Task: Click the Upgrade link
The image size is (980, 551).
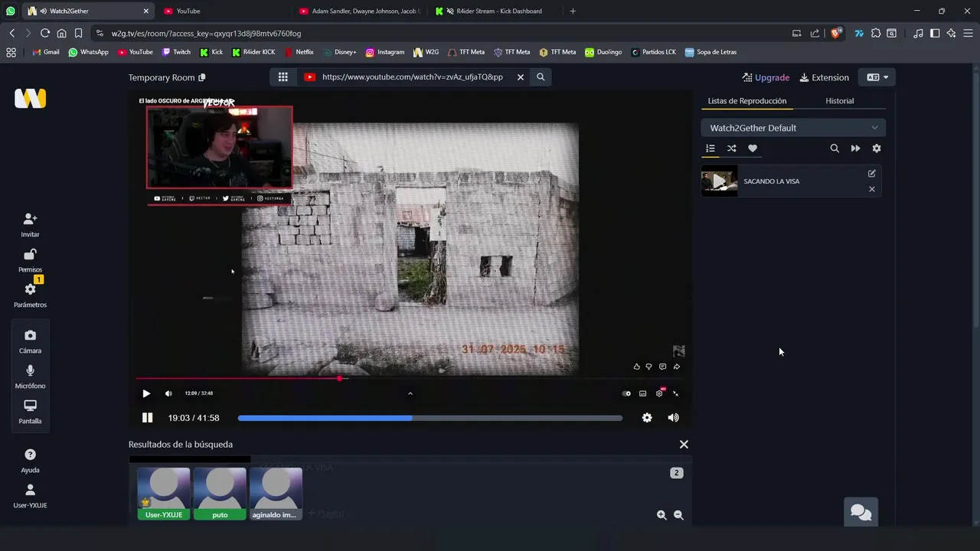Action: [x=766, y=77]
